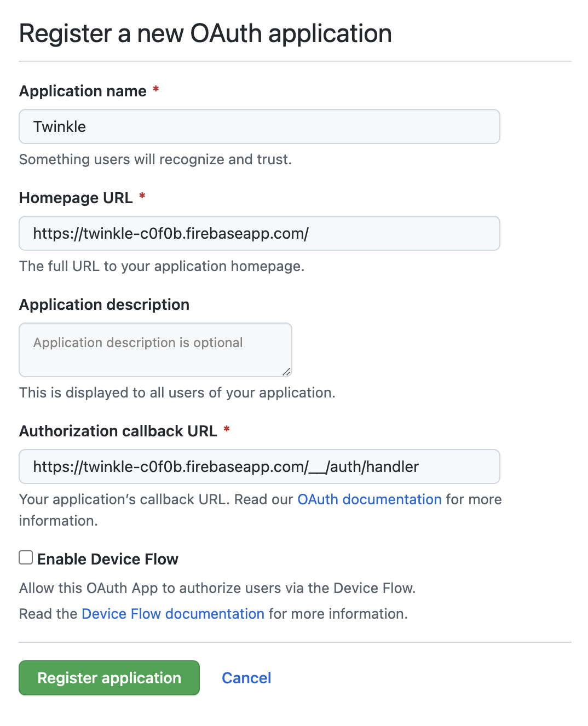Click the "Application name" field label
588x726 pixels.
tap(83, 91)
